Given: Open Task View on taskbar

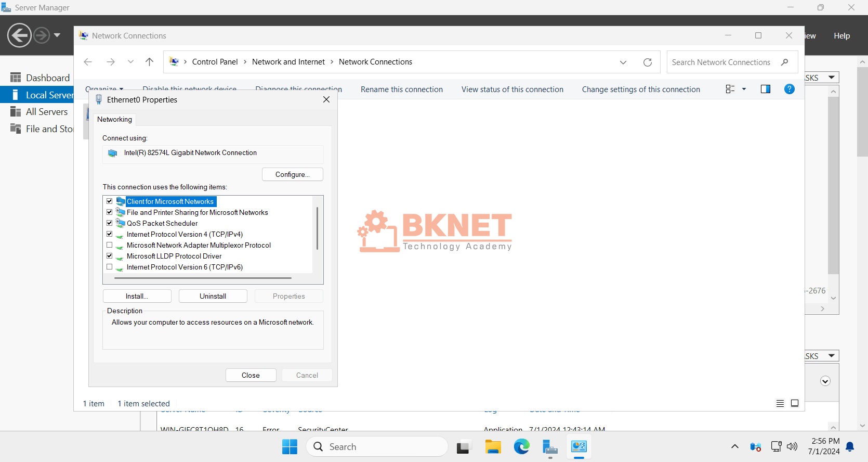Looking at the screenshot, I should pos(464,446).
